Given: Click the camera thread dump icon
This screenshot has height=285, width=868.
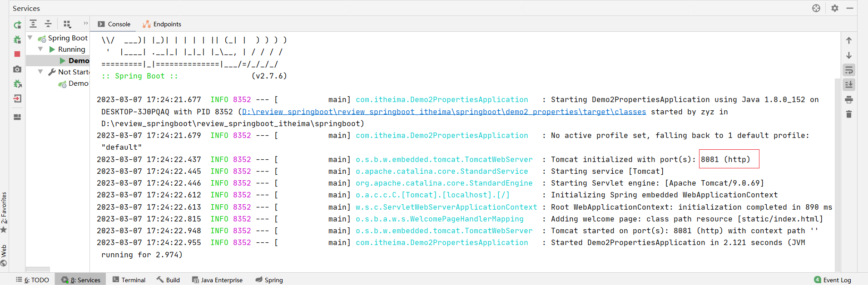Looking at the screenshot, I should [17, 69].
